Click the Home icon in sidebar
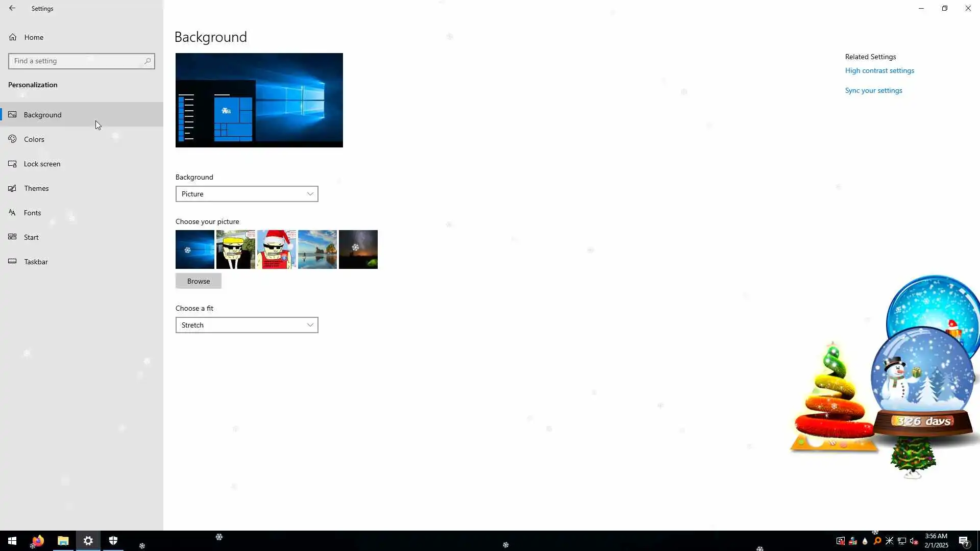980x551 pixels. (13, 37)
